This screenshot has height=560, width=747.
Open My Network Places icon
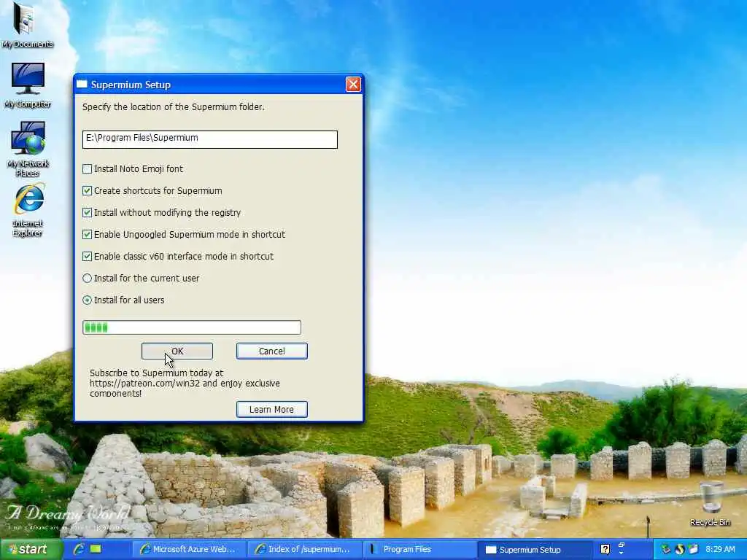28,149
